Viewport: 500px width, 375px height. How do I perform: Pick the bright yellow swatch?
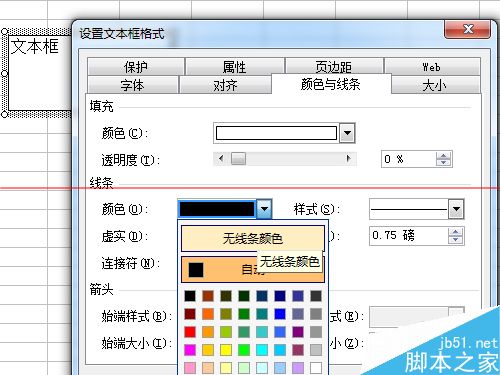pos(226,350)
